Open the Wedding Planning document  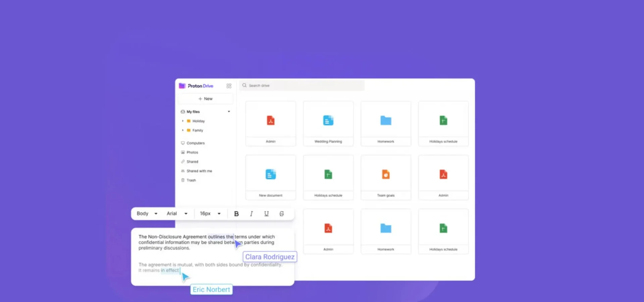[x=328, y=123]
